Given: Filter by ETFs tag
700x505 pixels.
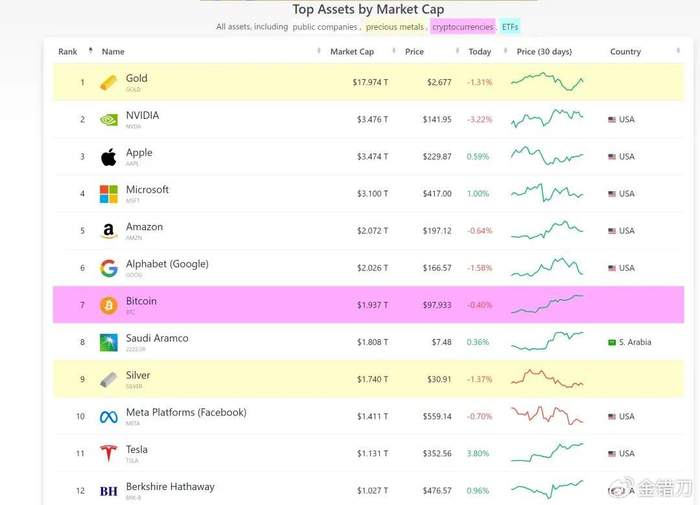Looking at the screenshot, I should (x=510, y=27).
